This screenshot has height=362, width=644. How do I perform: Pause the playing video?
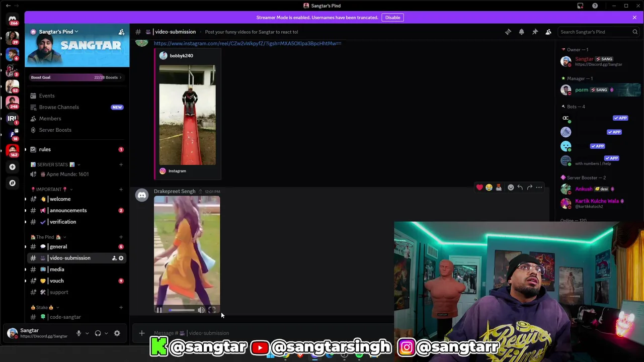159,310
